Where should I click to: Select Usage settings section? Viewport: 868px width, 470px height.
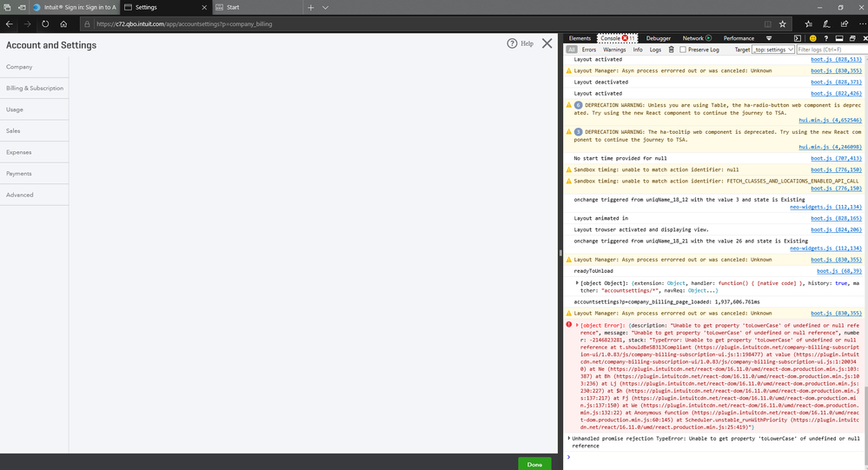tap(35, 109)
